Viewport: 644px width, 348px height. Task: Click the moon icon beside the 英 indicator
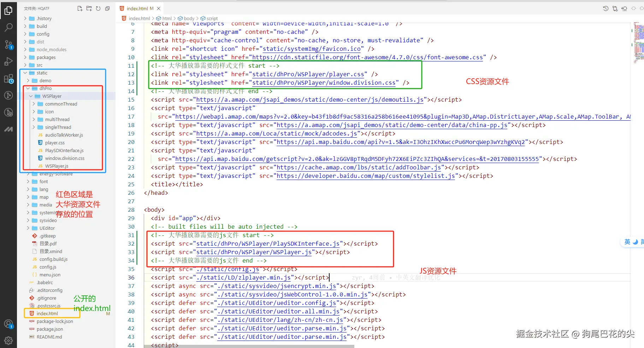pyautogui.click(x=635, y=242)
